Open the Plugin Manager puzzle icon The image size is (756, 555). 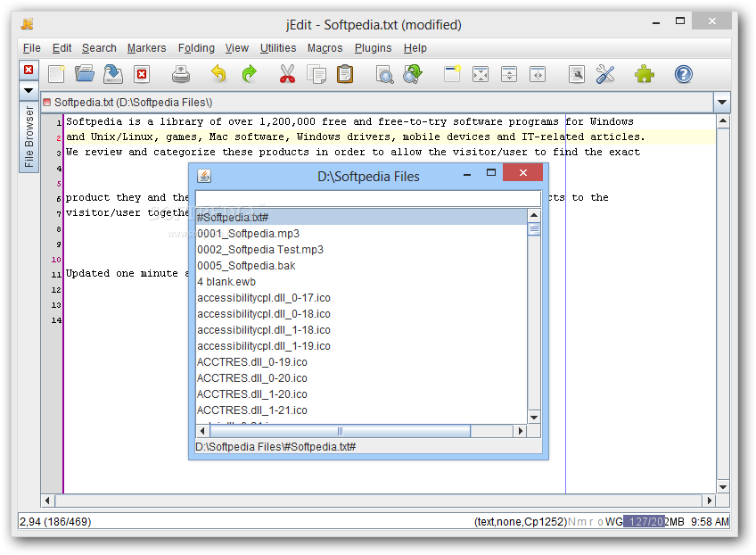click(645, 74)
